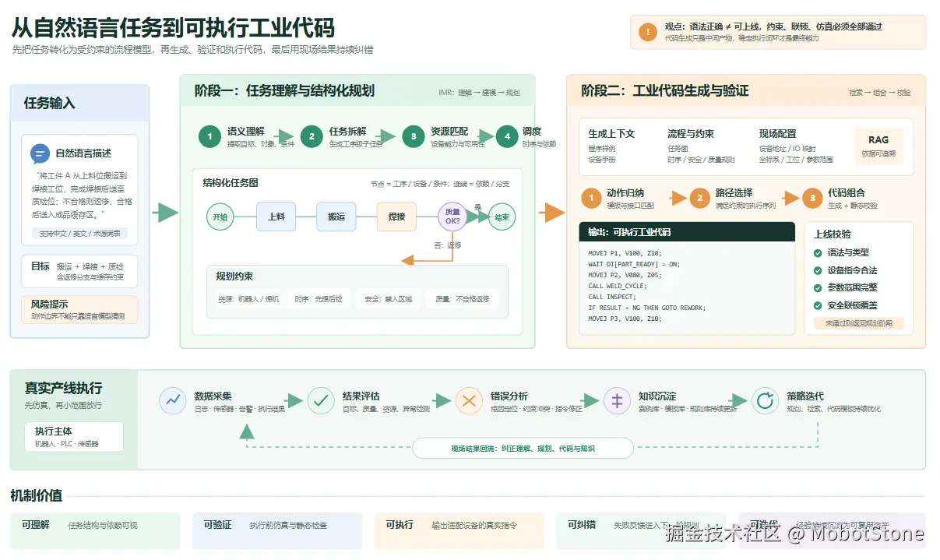Click the 上线校验 heading

[833, 234]
